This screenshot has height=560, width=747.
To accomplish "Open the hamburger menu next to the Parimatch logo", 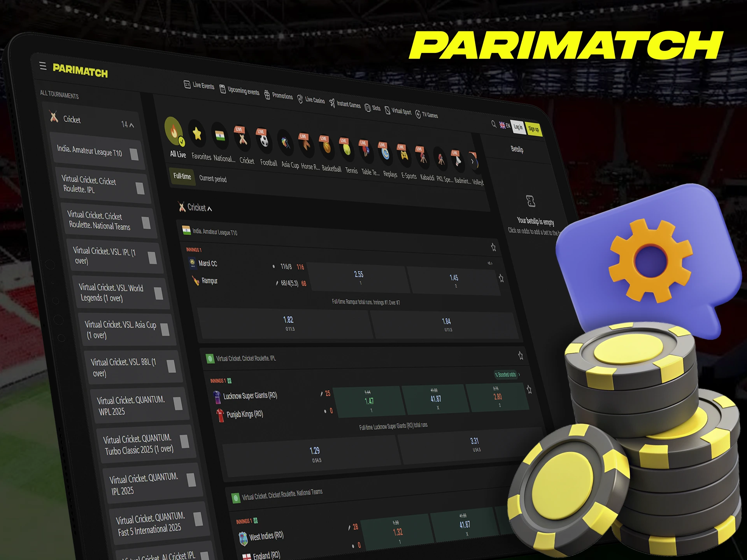I will point(43,66).
